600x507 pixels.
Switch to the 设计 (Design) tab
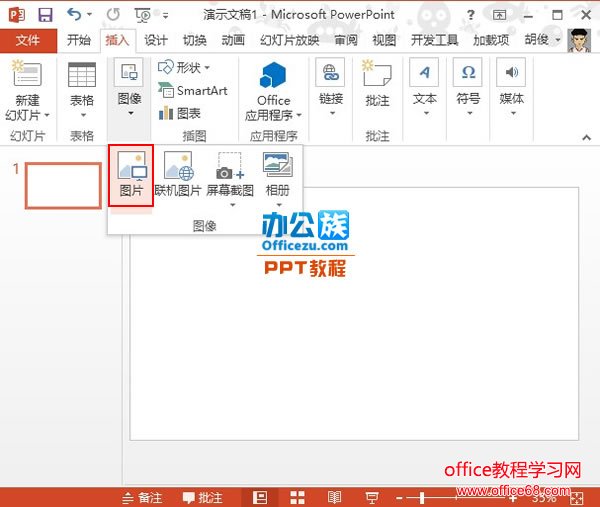point(156,40)
